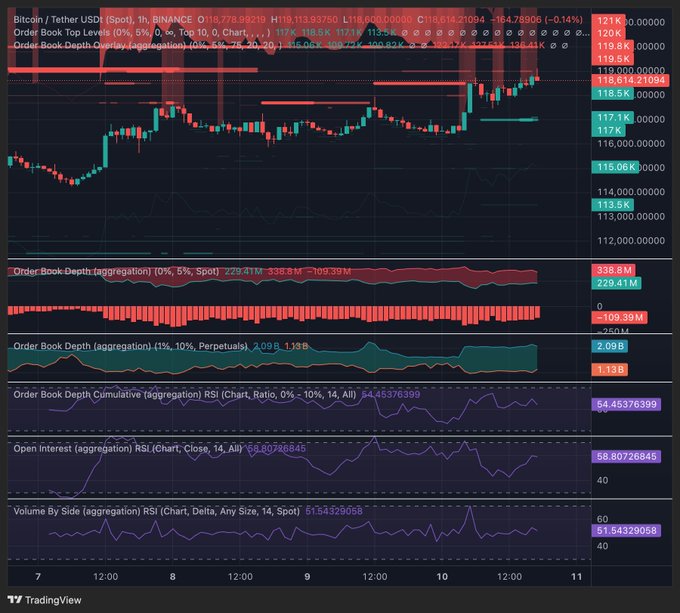Select the Open Interest RSI indicator title
The image size is (680, 613).
coord(127,449)
